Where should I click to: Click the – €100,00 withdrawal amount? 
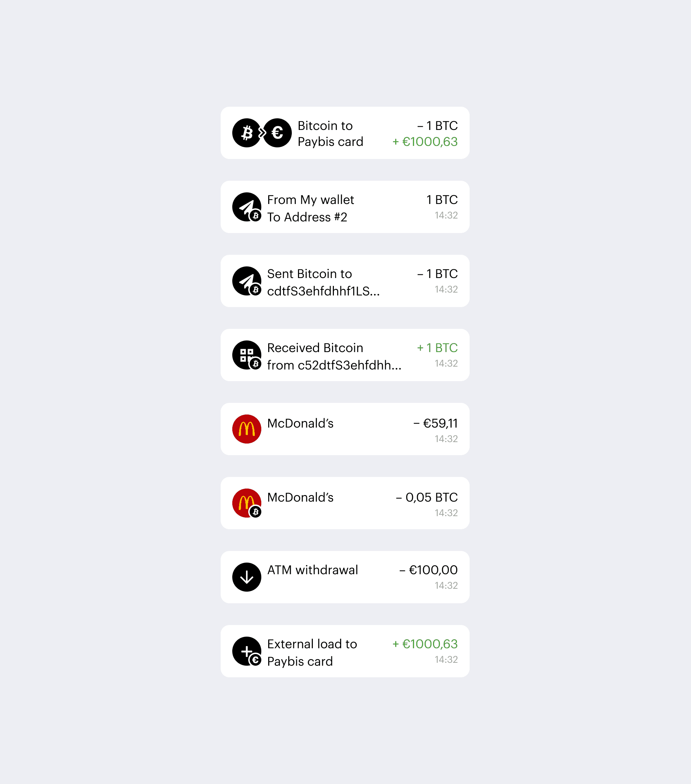[x=428, y=570]
